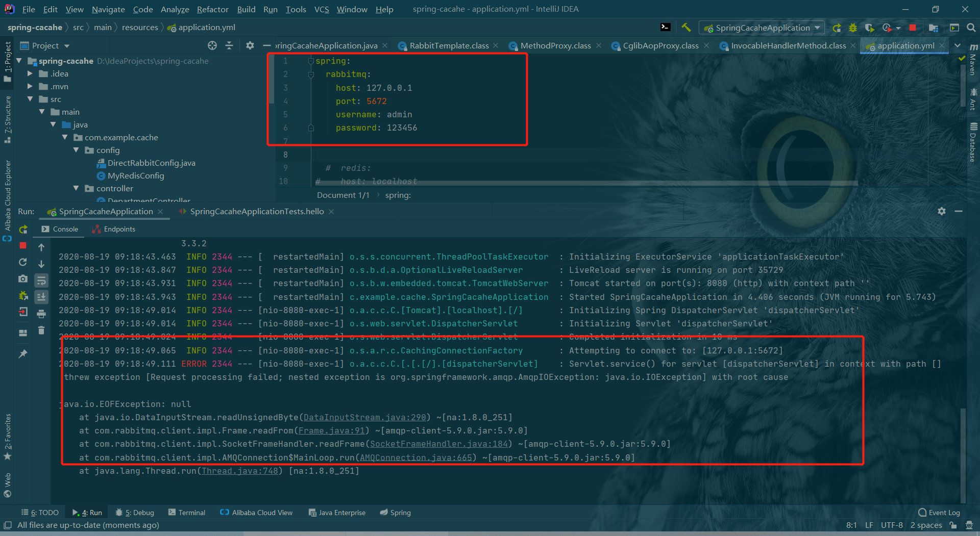Click the Build project hammer icon

[686, 28]
